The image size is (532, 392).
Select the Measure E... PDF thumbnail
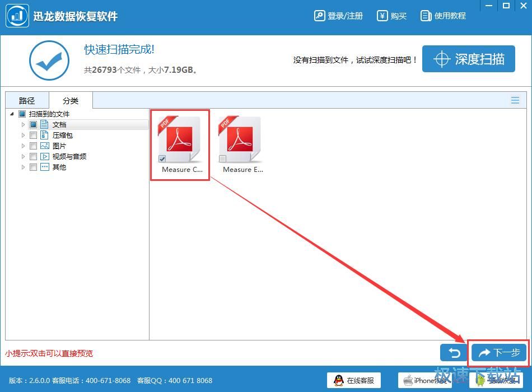(x=241, y=139)
